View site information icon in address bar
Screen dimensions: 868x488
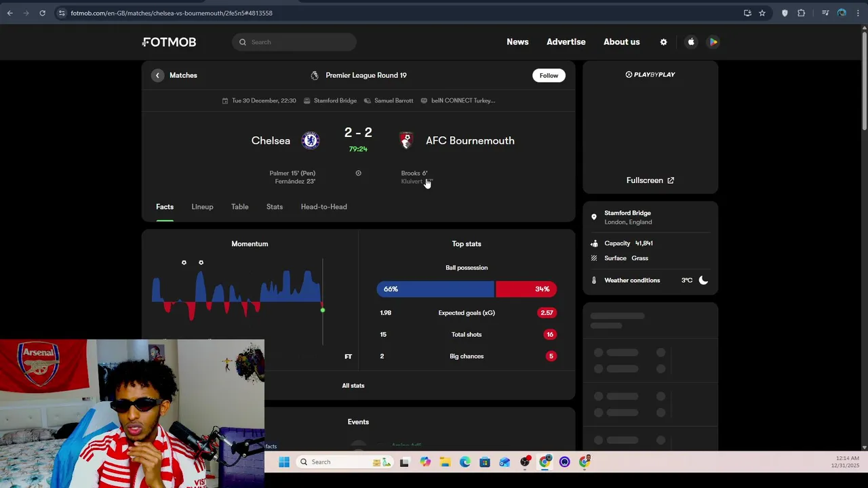(62, 13)
